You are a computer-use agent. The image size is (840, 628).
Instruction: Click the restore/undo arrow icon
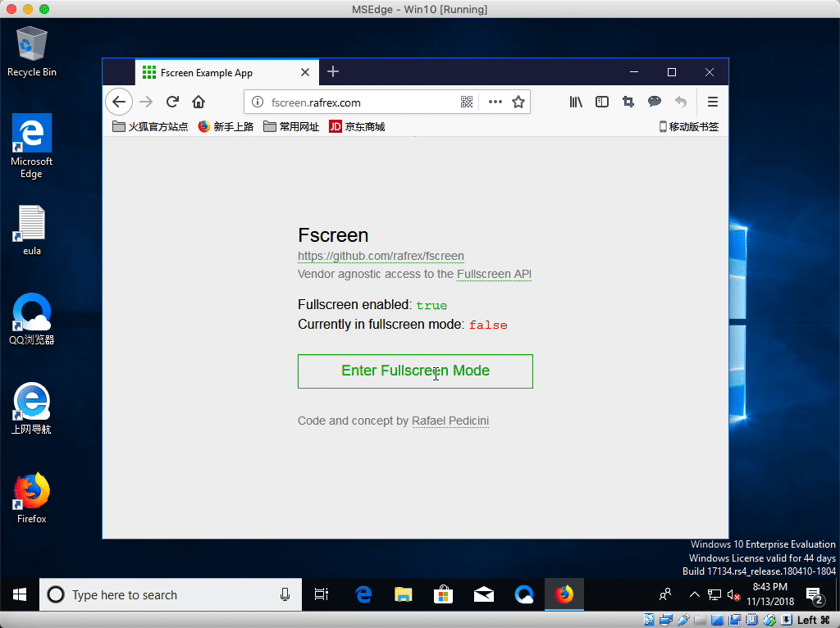[680, 102]
